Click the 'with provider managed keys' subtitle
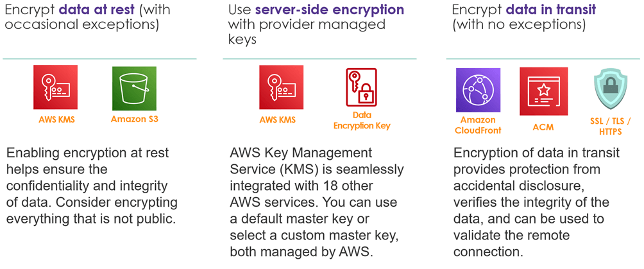 307,31
